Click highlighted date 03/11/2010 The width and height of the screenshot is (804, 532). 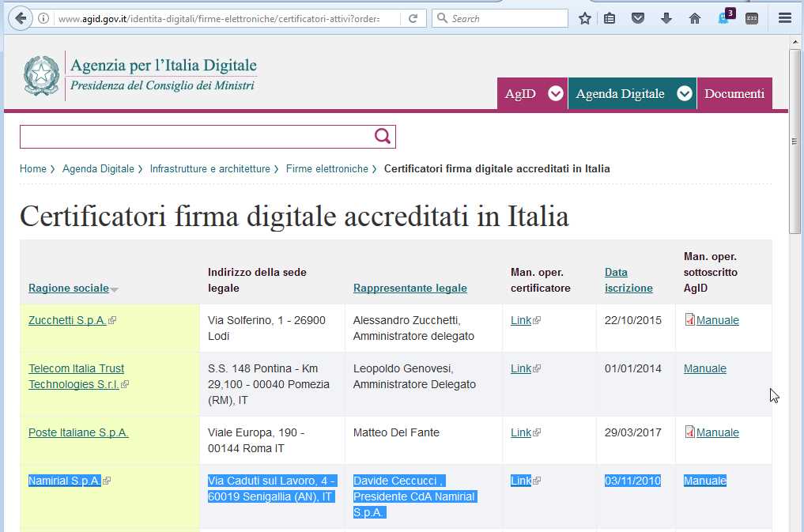[632, 481]
